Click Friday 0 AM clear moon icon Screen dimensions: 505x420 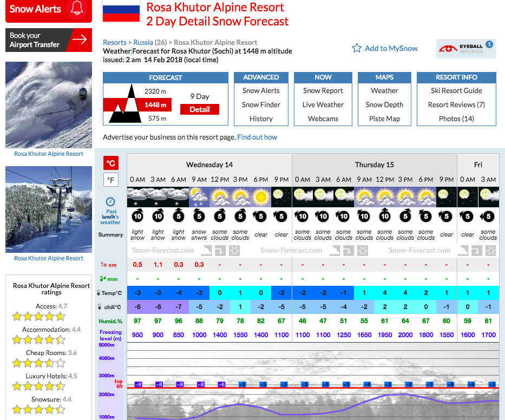pyautogui.click(x=468, y=197)
